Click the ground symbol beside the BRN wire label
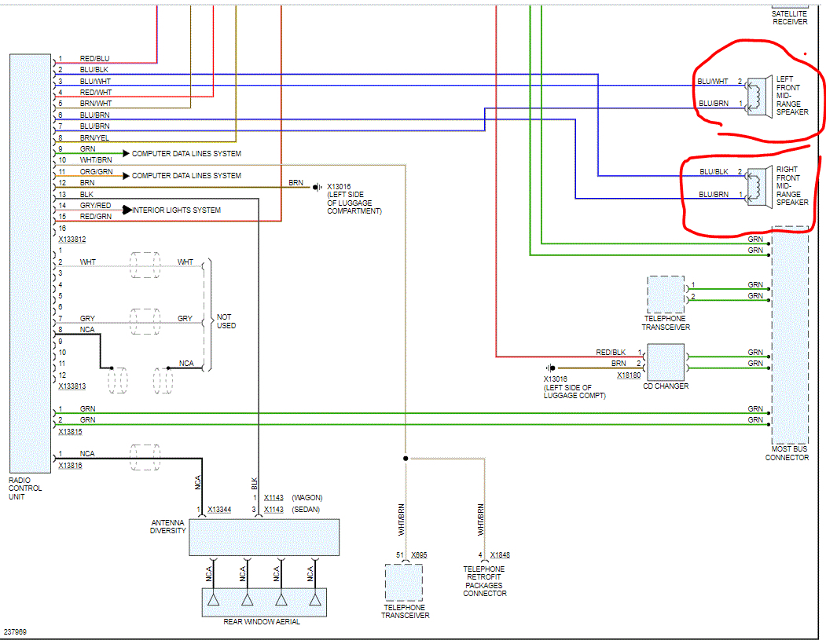The width and height of the screenshot is (826, 644). click(x=318, y=187)
